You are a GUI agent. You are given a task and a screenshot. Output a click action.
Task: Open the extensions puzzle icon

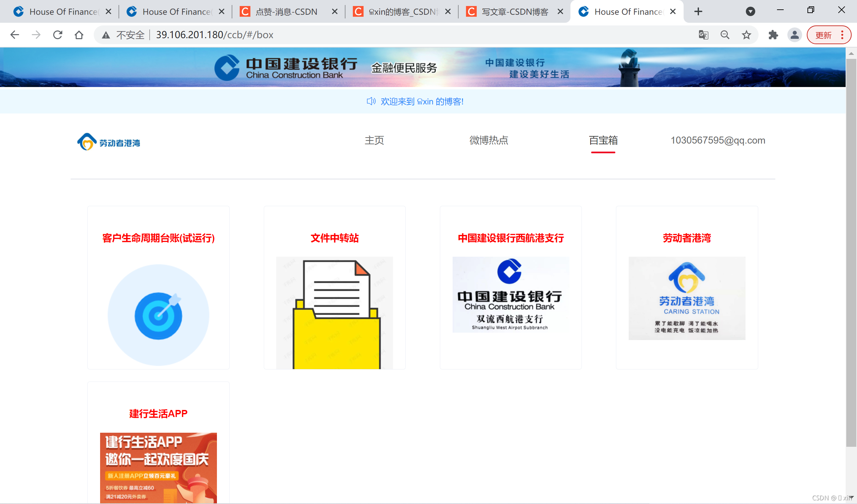(773, 35)
